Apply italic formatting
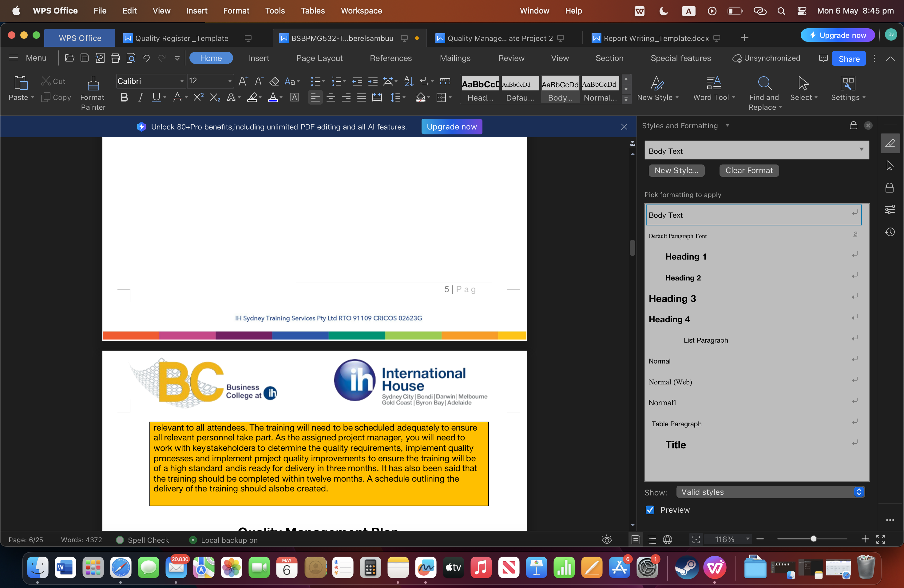This screenshot has height=588, width=904. pyautogui.click(x=140, y=97)
